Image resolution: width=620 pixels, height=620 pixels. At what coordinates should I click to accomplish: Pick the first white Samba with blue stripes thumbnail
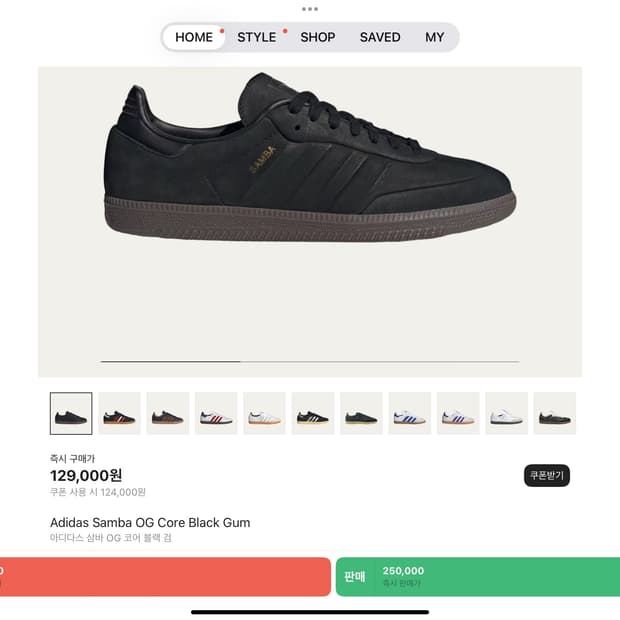[410, 413]
